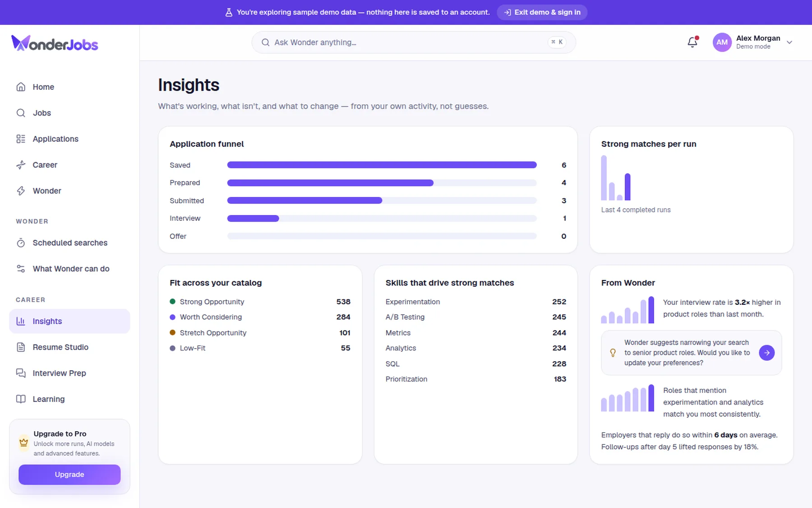This screenshot has width=812, height=508.
Task: Expand the Alex Morgan account menu chevron
Action: (x=789, y=42)
